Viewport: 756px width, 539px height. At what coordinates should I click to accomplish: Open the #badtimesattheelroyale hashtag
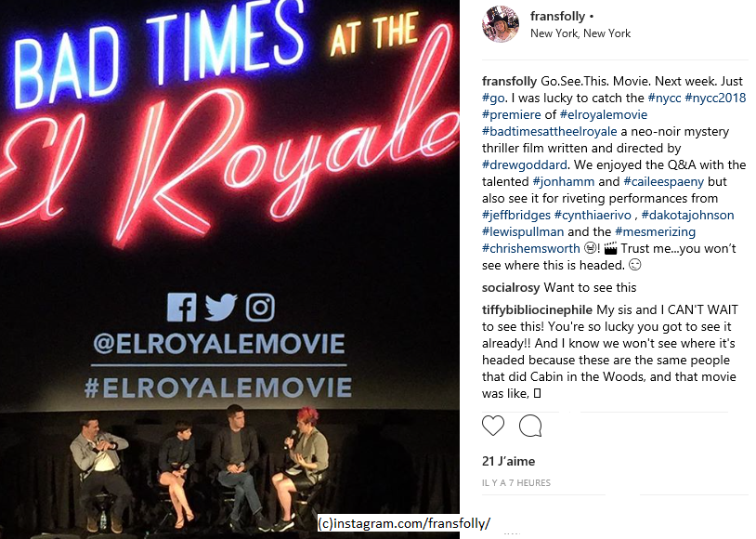[549, 131]
